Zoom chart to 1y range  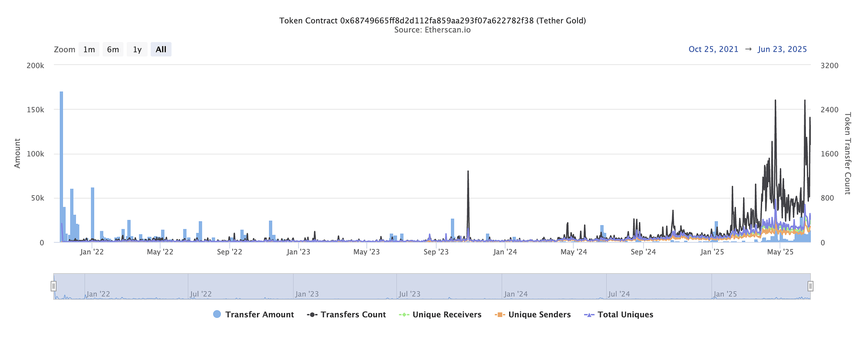pos(137,49)
